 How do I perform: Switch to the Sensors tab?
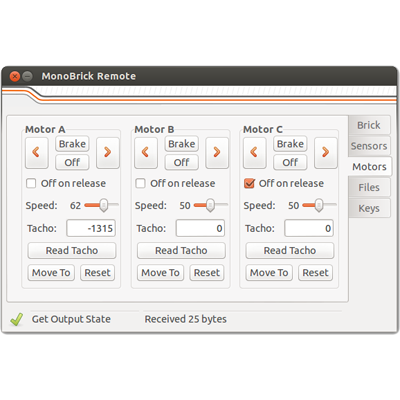pyautogui.click(x=369, y=146)
